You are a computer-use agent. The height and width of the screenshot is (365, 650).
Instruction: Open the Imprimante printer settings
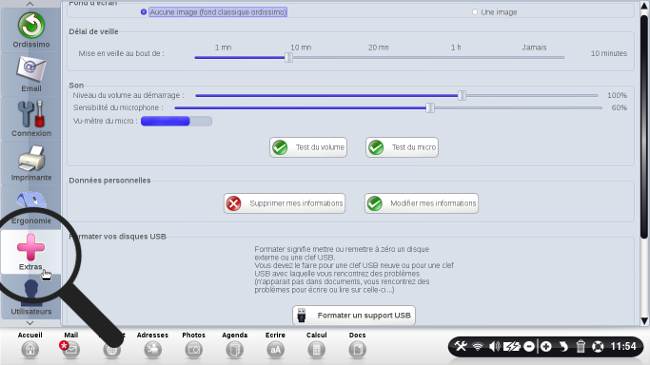[x=31, y=163]
